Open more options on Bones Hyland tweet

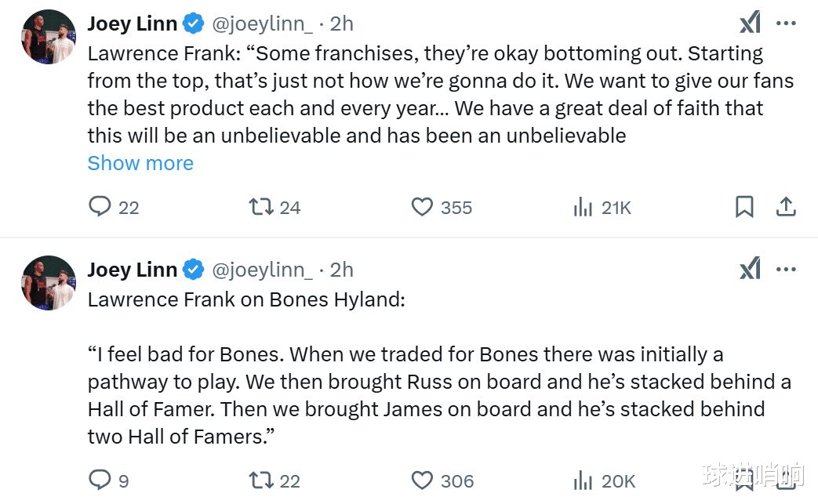pos(786,270)
